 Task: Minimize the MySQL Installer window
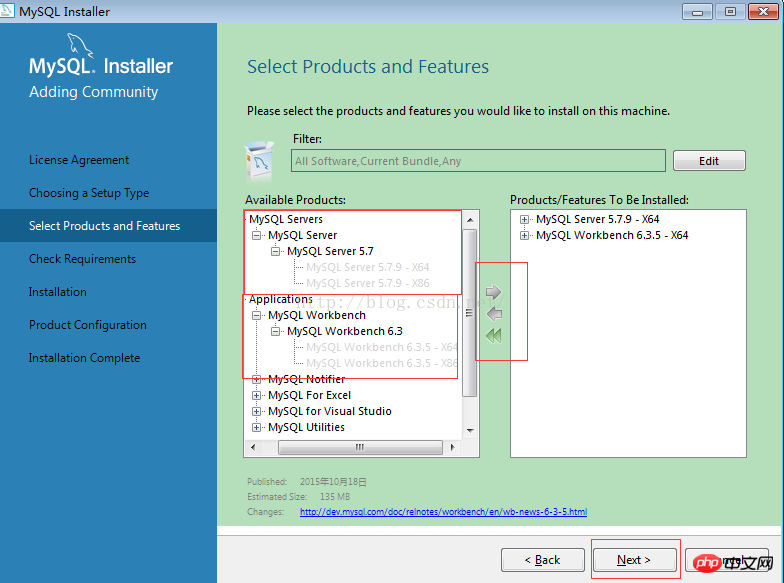[x=697, y=11]
